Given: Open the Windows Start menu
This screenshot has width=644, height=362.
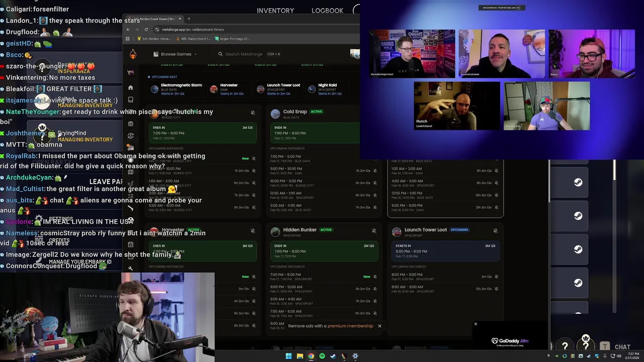Looking at the screenshot, I should click(288, 356).
